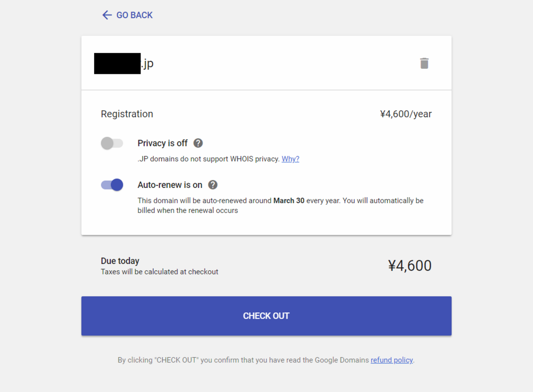
Task: Open the refund policy link
Action: pyautogui.click(x=391, y=360)
